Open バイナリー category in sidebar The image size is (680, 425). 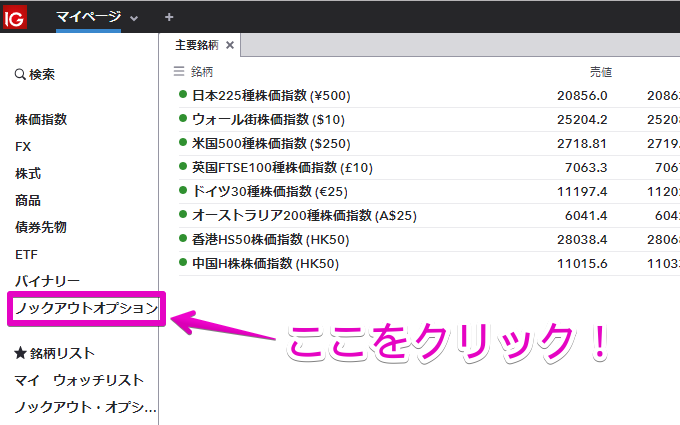coord(47,281)
